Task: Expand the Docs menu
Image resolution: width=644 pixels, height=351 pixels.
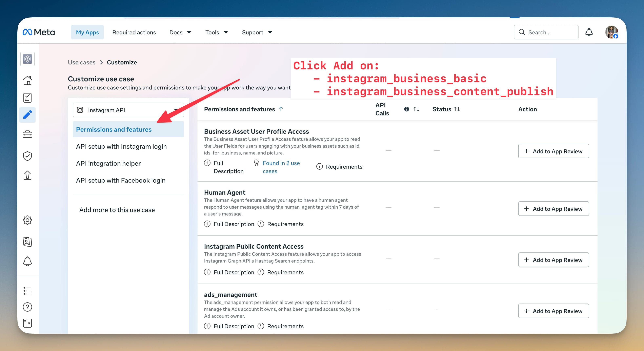Action: [180, 32]
